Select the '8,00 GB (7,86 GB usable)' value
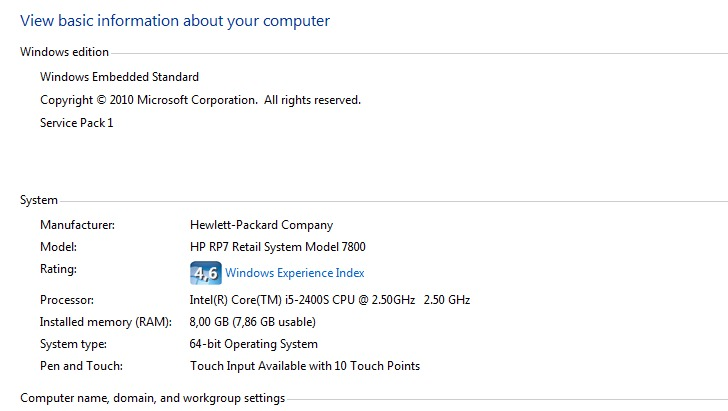This screenshot has width=728, height=411. pyautogui.click(x=253, y=322)
